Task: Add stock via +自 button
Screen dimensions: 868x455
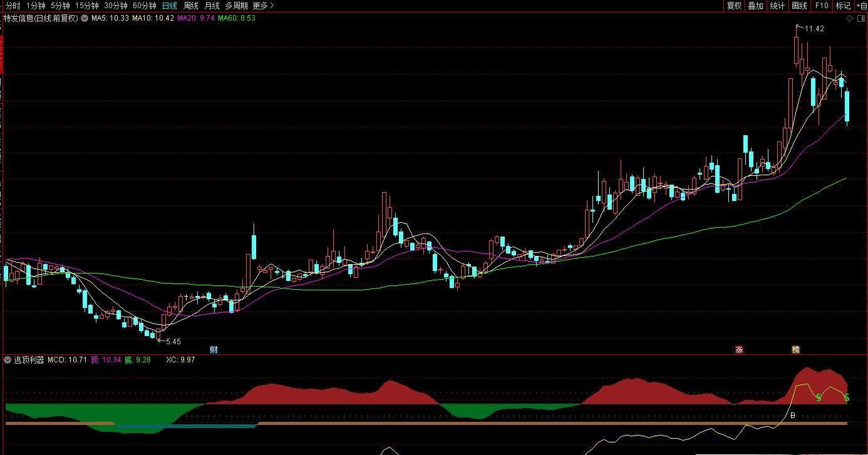Action: pyautogui.click(x=861, y=6)
